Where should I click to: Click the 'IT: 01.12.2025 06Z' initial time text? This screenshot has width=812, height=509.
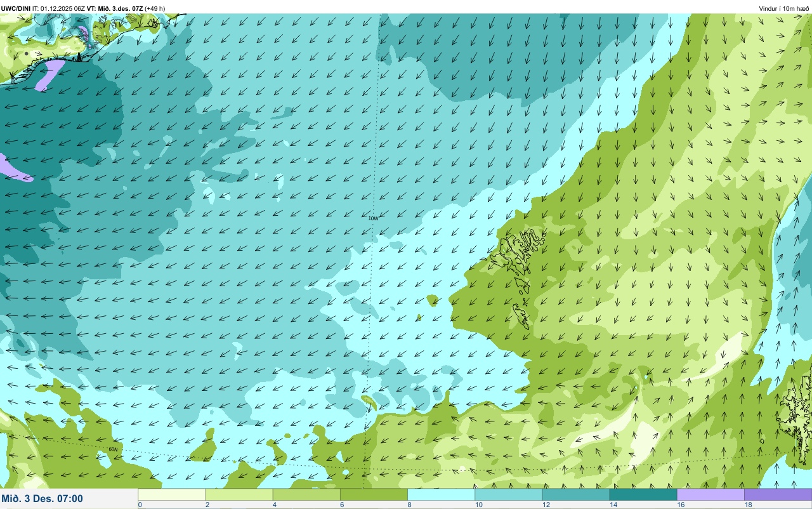(x=59, y=8)
